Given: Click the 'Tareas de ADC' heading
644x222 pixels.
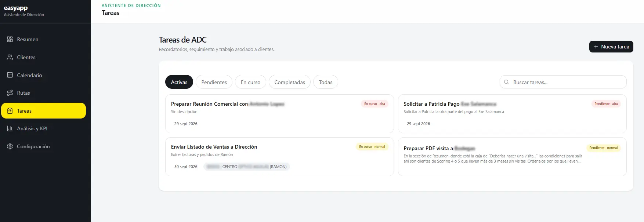Looking at the screenshot, I should tap(182, 40).
